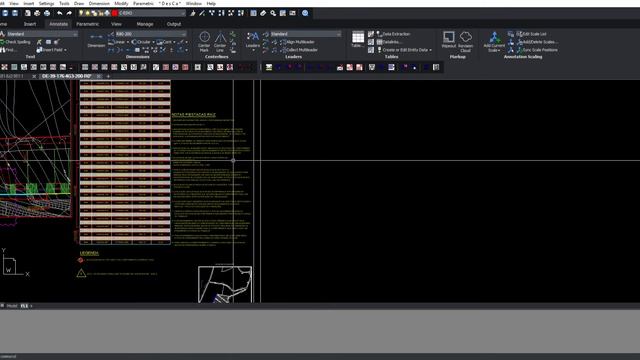Click the Center Mark tool

pos(204,41)
